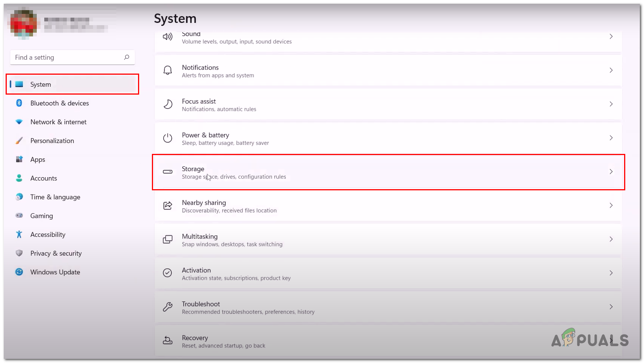644x363 pixels.
Task: Expand the Storage settings chevron
Action: pos(611,172)
